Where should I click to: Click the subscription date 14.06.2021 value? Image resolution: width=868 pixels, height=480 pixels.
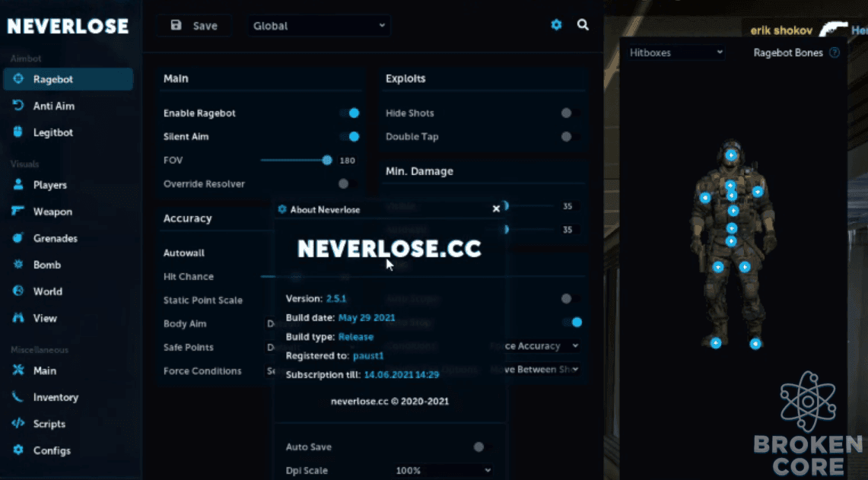click(402, 375)
